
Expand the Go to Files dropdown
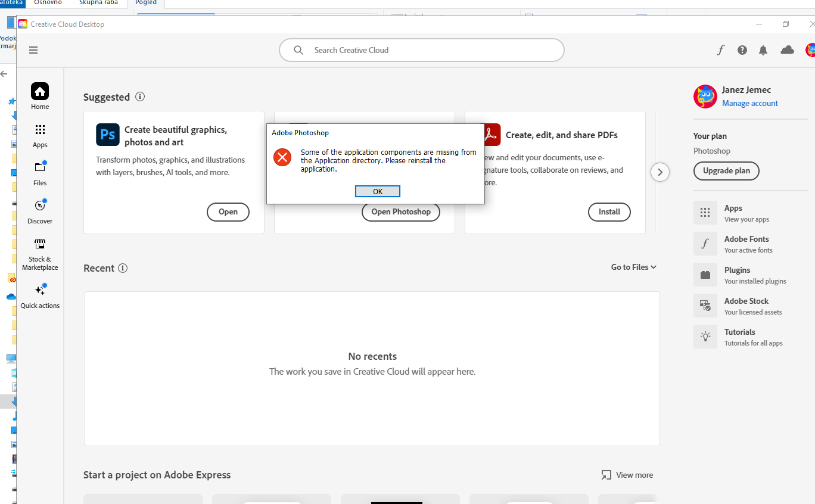coord(633,267)
